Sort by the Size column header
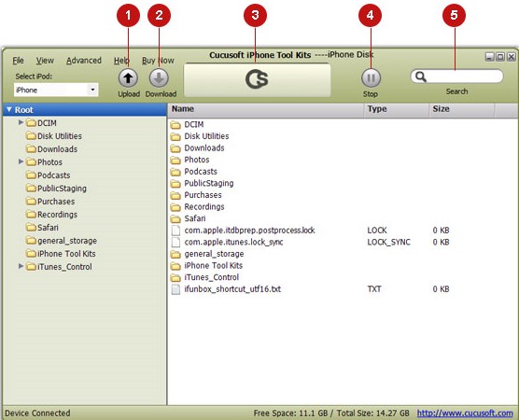The height and width of the screenshot is (420, 519). 462,109
